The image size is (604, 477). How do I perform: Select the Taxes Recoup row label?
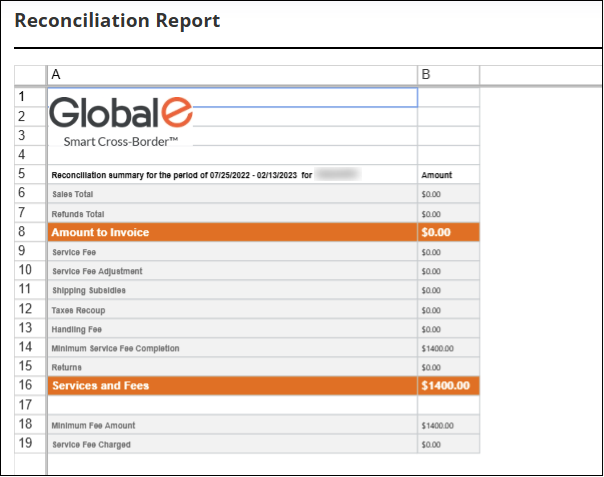(x=232, y=309)
